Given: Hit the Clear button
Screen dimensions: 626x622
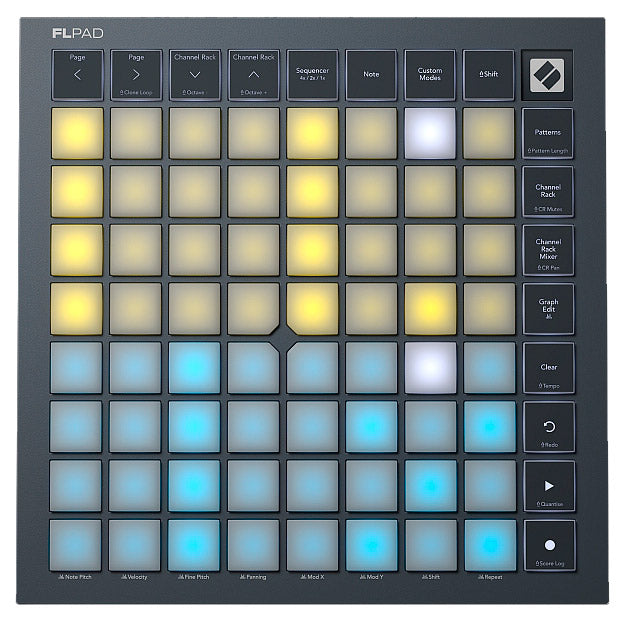Looking at the screenshot, I should 549,368.
